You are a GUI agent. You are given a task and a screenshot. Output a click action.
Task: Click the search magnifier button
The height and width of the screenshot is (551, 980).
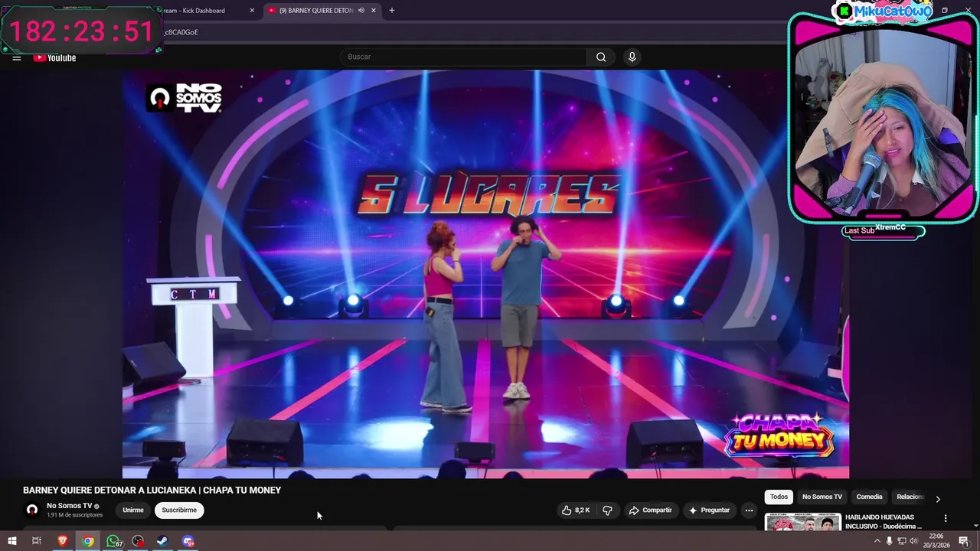pyautogui.click(x=601, y=57)
